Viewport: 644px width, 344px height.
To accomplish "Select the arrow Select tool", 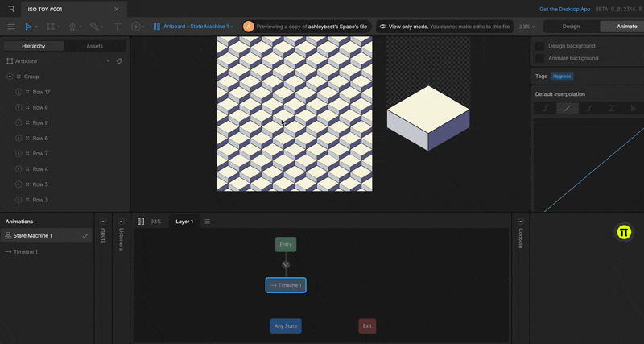I will 28,27.
